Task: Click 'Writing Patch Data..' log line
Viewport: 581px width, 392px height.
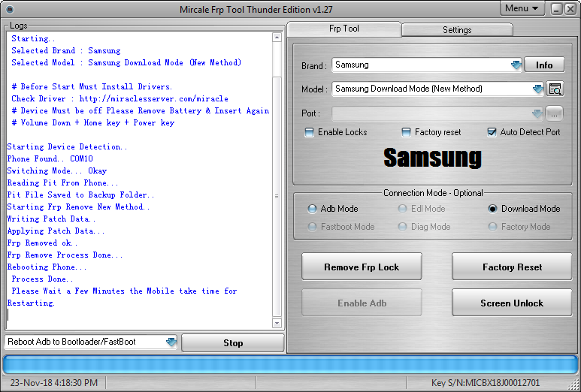Action: 52,219
